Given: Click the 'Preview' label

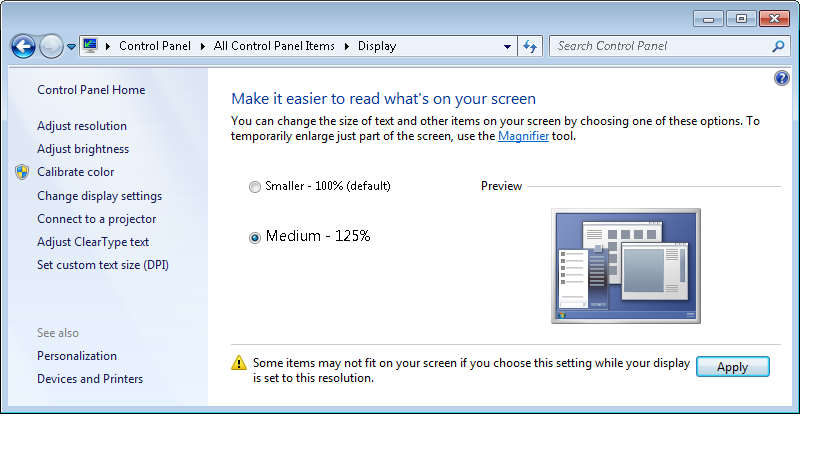Looking at the screenshot, I should tap(501, 186).
